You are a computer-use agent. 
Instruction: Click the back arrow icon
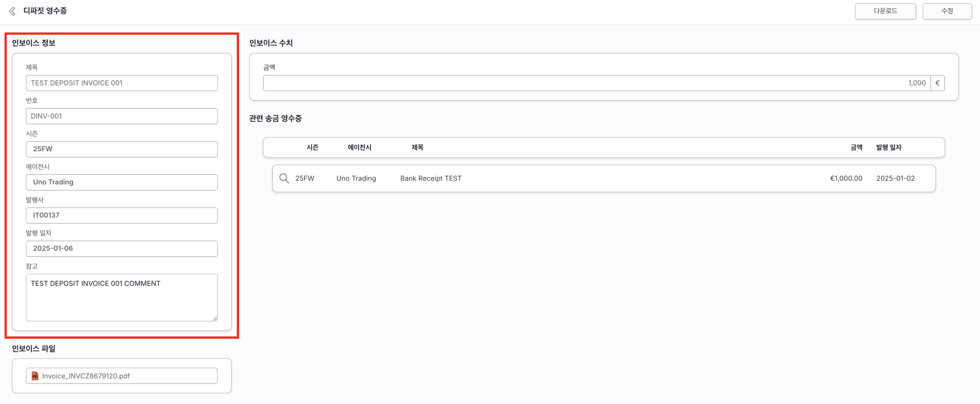point(12,11)
